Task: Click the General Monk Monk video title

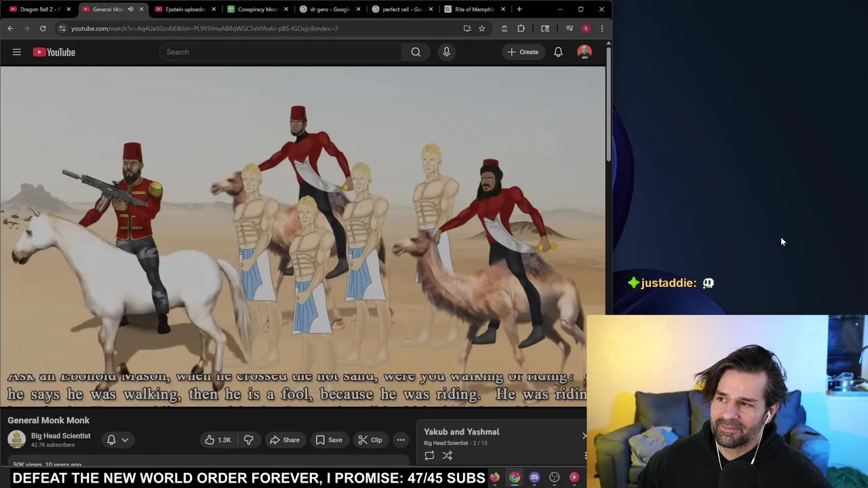Action: coord(48,420)
